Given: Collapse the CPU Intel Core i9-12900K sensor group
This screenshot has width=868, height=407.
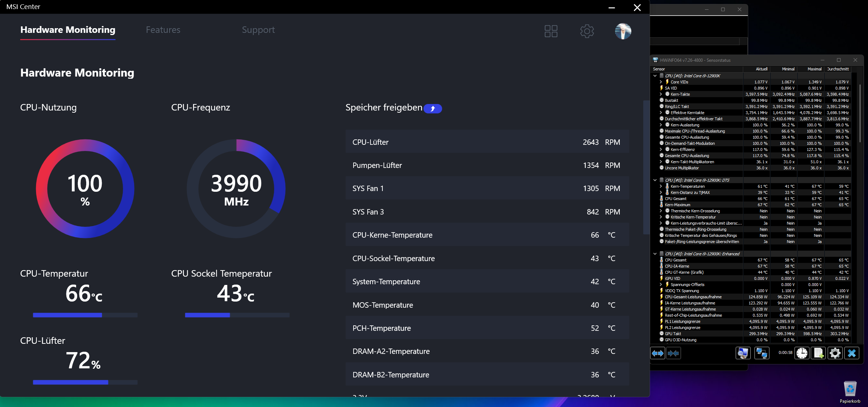Looking at the screenshot, I should tap(655, 76).
